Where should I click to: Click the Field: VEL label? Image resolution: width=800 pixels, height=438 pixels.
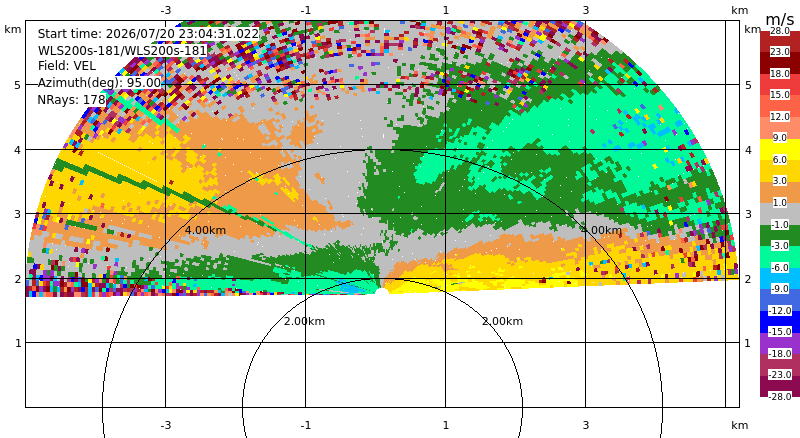click(67, 66)
